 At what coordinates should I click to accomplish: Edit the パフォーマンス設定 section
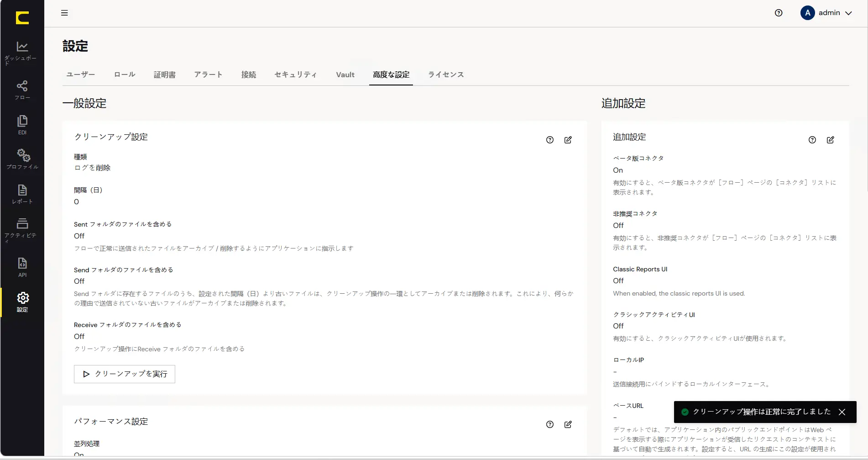[568, 424]
